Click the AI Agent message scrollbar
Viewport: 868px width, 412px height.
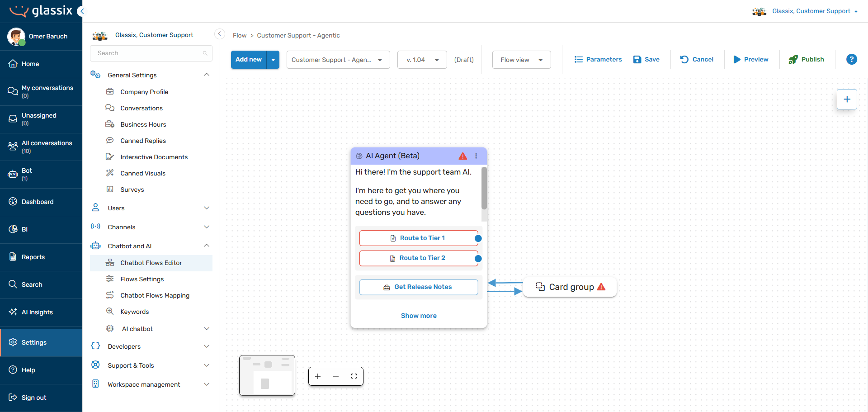pos(484,189)
